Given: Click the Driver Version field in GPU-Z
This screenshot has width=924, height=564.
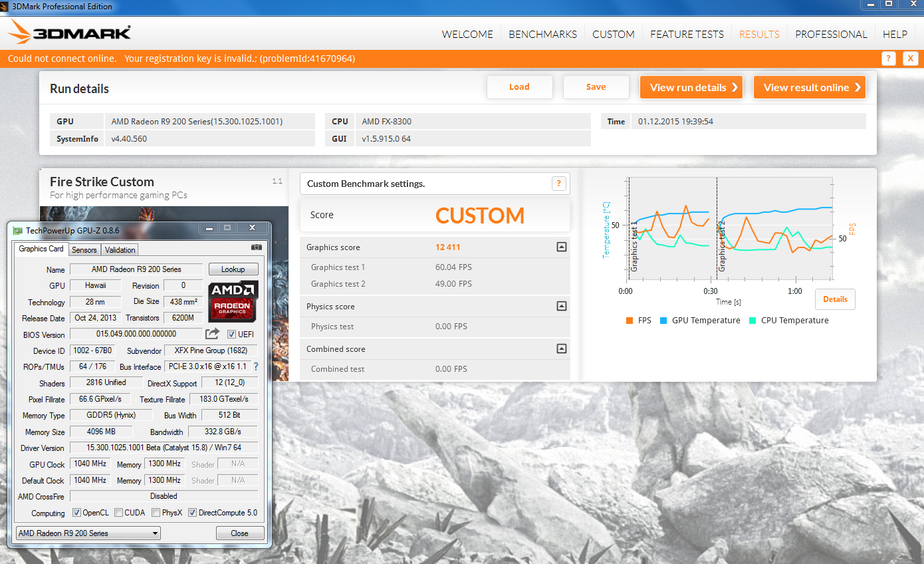Looking at the screenshot, I should [x=164, y=448].
